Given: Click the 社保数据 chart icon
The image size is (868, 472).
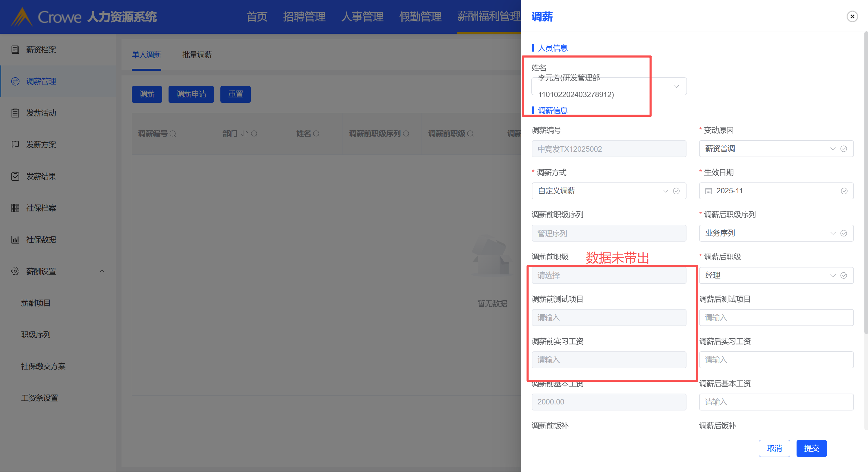Looking at the screenshot, I should [x=15, y=240].
